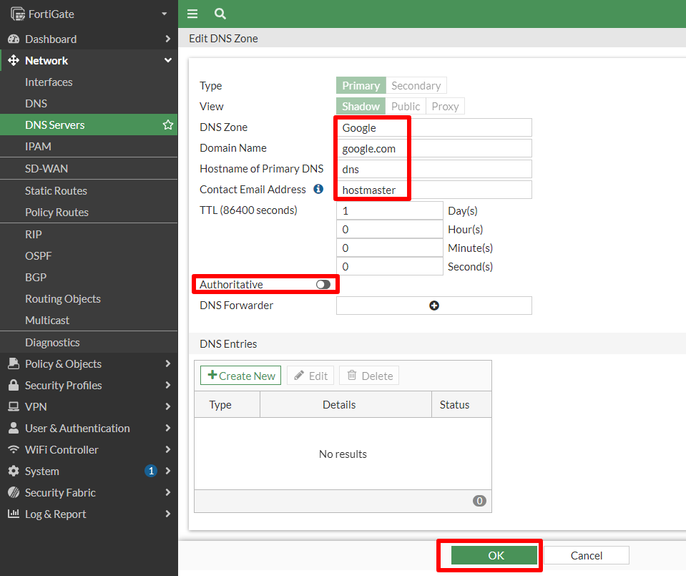686x576 pixels.
Task: Expand User & Authentication chevron
Action: coord(168,428)
